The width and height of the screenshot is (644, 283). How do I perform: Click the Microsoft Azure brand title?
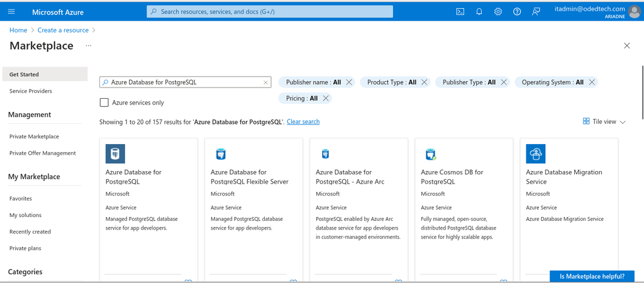(58, 12)
